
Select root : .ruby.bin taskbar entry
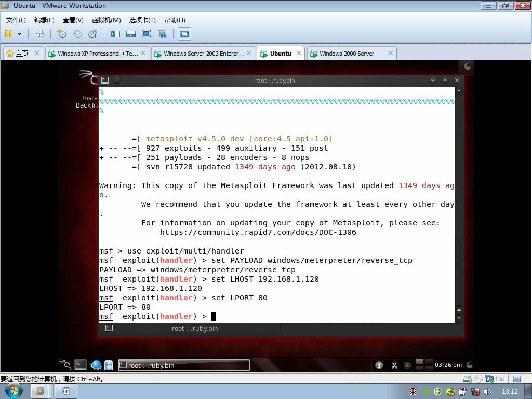point(183,365)
